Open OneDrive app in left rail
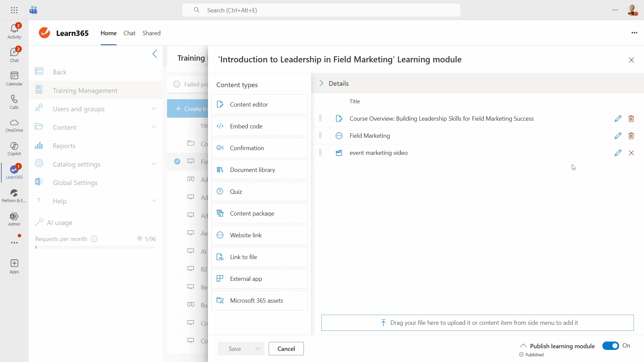 [x=14, y=125]
